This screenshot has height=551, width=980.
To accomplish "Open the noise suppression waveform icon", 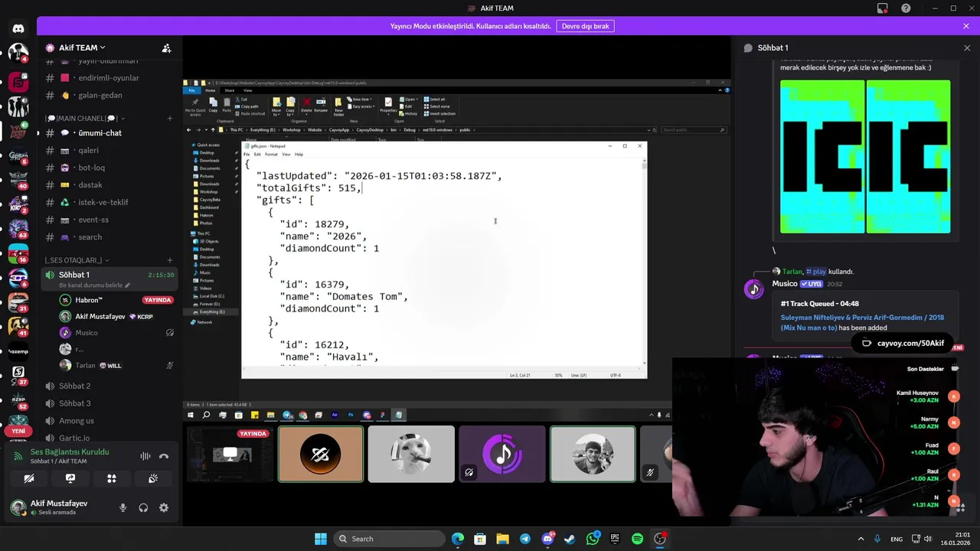I will (145, 456).
